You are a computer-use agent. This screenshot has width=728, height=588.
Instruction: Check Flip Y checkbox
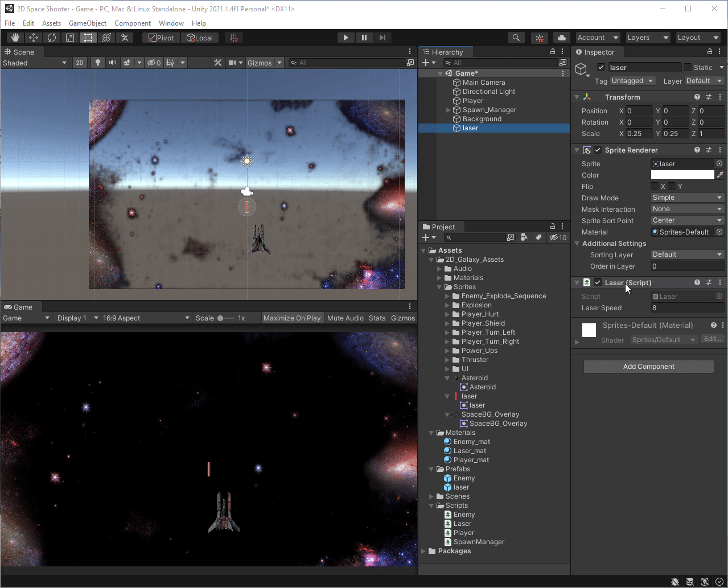click(672, 186)
